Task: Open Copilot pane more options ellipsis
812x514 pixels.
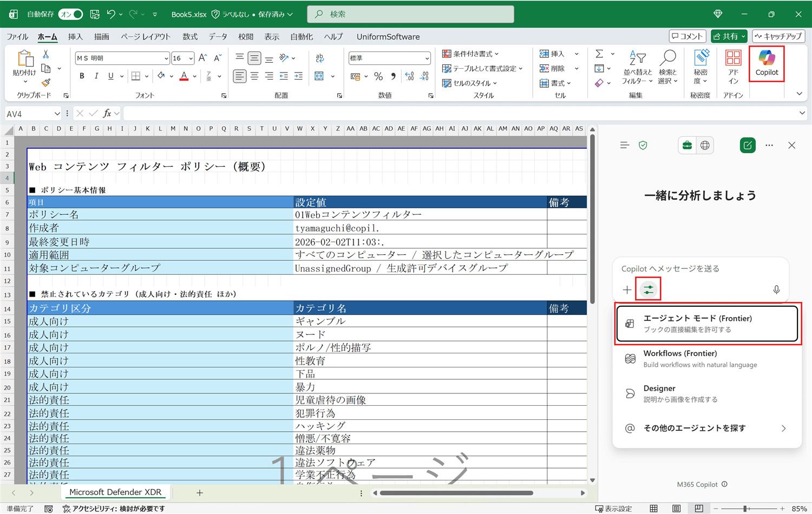Action: 769,145
